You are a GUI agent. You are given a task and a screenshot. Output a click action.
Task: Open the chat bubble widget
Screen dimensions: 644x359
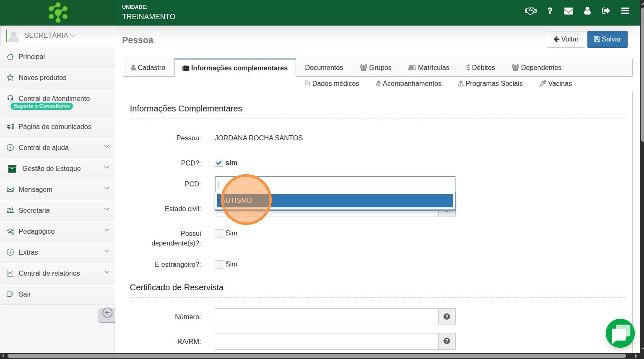(x=620, y=333)
